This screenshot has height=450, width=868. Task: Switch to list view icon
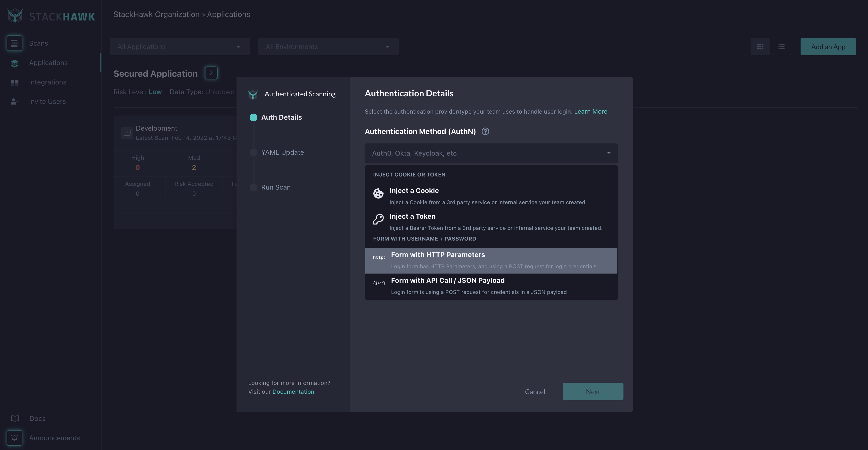(781, 47)
